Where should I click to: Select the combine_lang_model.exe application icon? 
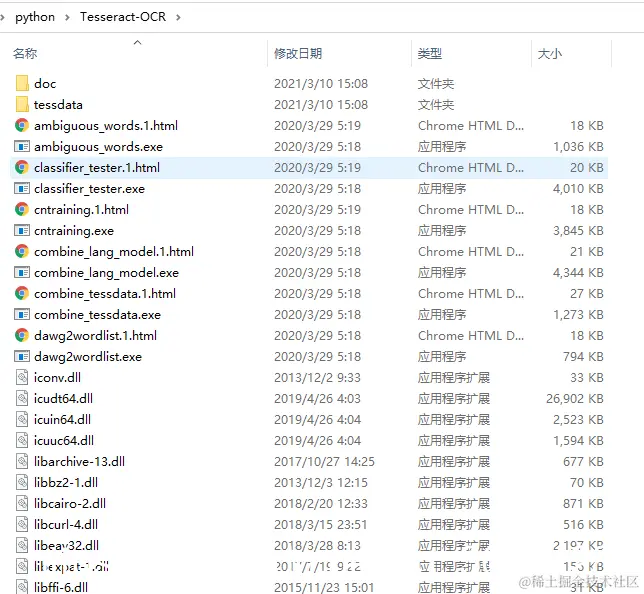point(22,272)
